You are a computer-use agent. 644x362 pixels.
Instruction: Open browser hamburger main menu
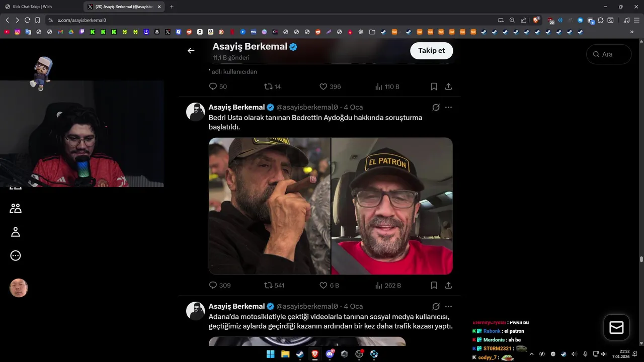coord(636,20)
